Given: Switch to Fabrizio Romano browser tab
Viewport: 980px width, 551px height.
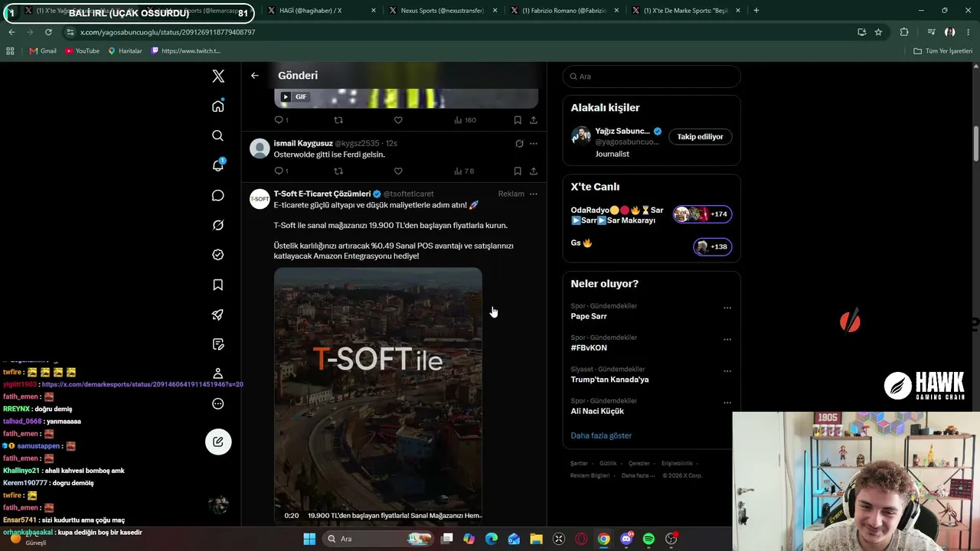Looking at the screenshot, I should 565,11.
